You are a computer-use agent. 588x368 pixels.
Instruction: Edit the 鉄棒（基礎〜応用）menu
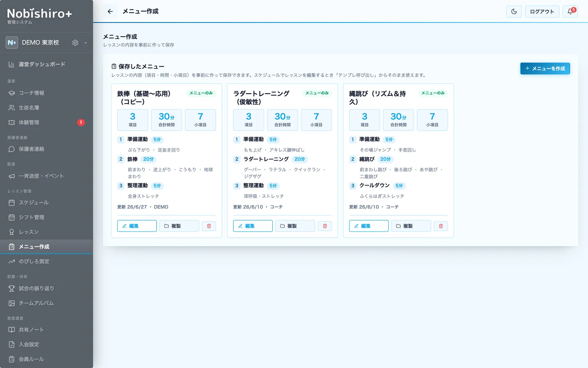coord(137,226)
